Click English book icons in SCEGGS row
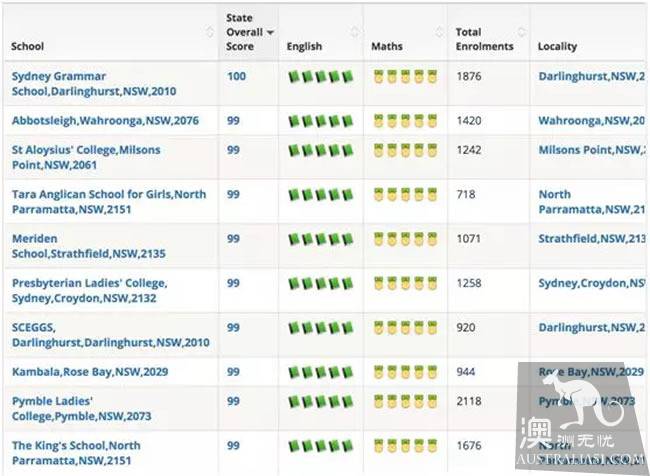This screenshot has height=476, width=650. [320, 328]
